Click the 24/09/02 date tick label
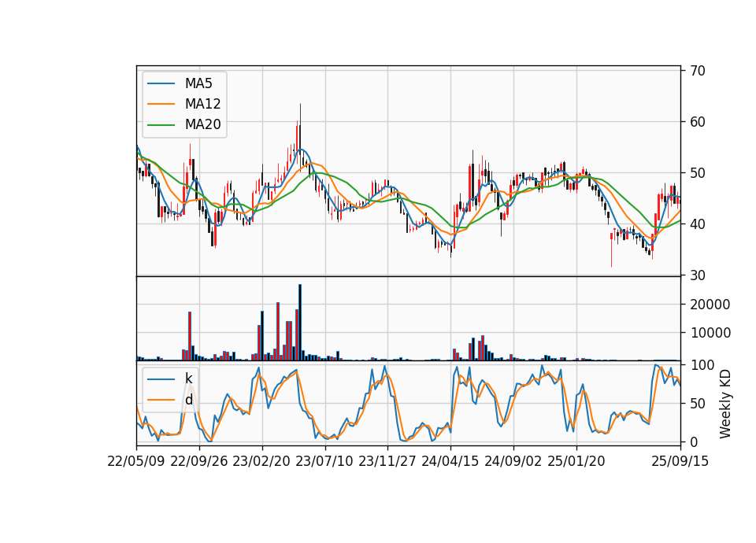756x543 pixels. (513, 461)
